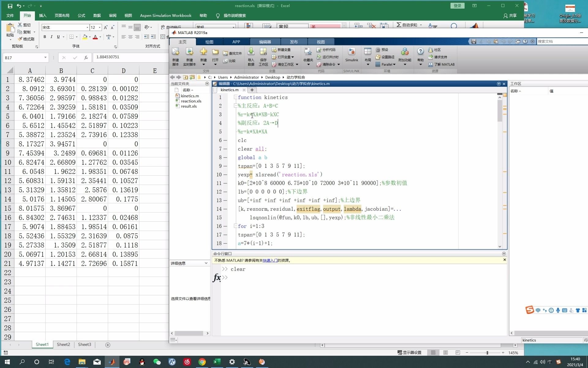Open the Excel Insert (插入) ribbon tab
Viewport: 588px width, 368px height.
click(x=43, y=16)
